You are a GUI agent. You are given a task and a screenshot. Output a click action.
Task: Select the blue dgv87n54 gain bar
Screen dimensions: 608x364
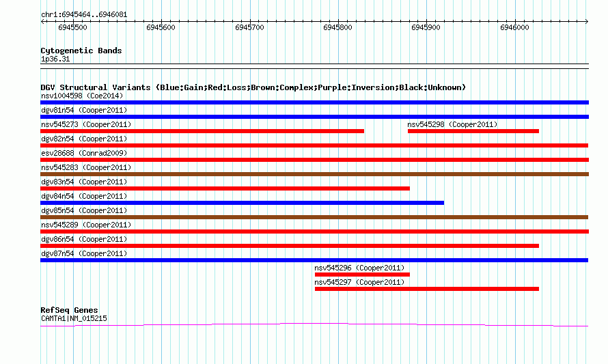(314, 260)
